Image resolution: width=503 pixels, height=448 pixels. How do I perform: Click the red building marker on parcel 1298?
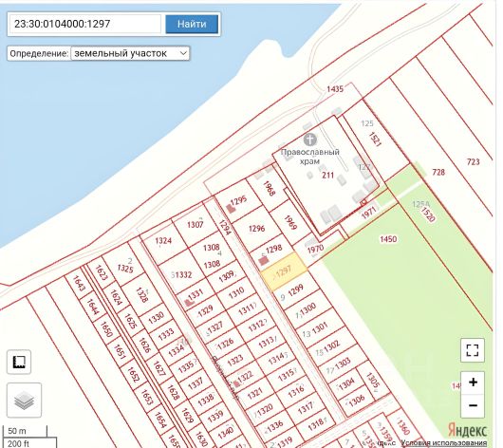click(x=264, y=261)
